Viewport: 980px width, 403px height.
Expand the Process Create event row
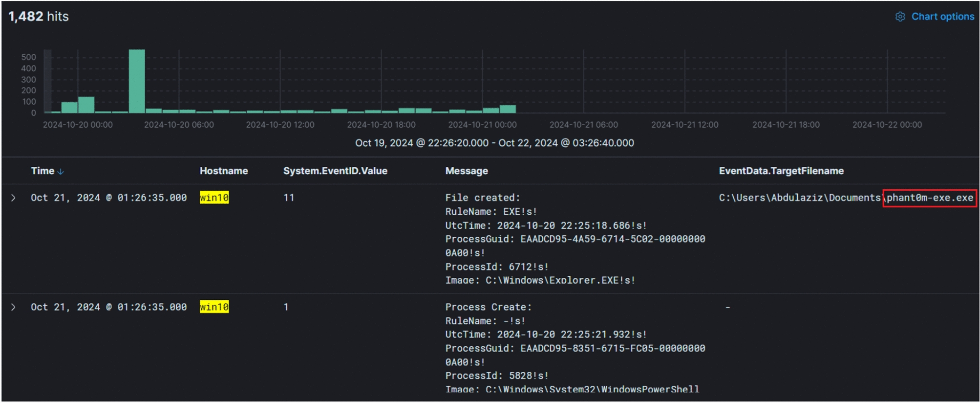[14, 307]
